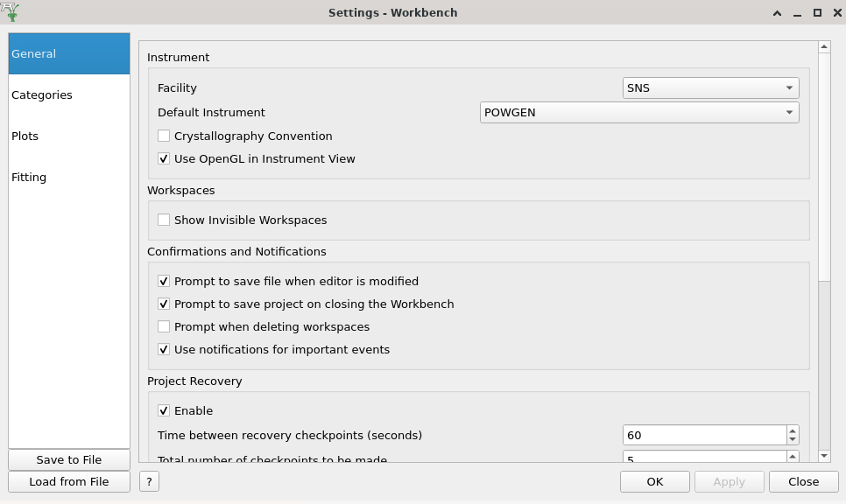This screenshot has width=846, height=504.
Task: Enable Crystallography Convention checkbox
Action: [x=164, y=136]
